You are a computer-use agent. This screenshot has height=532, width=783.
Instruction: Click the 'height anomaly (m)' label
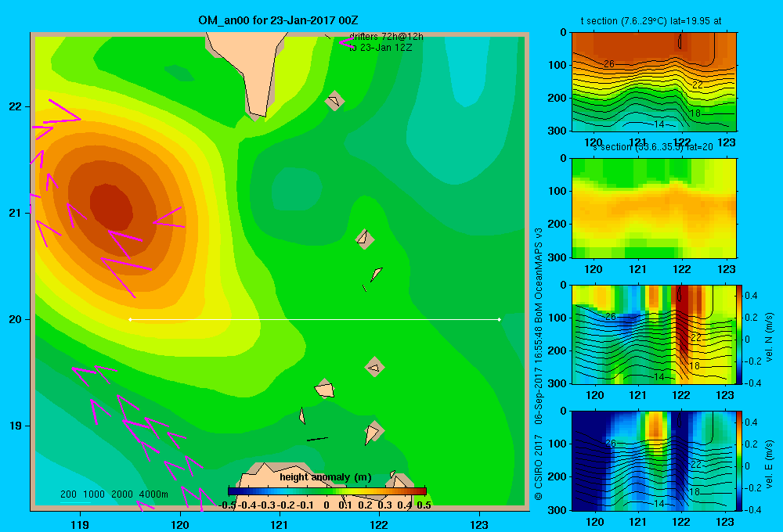(326, 477)
